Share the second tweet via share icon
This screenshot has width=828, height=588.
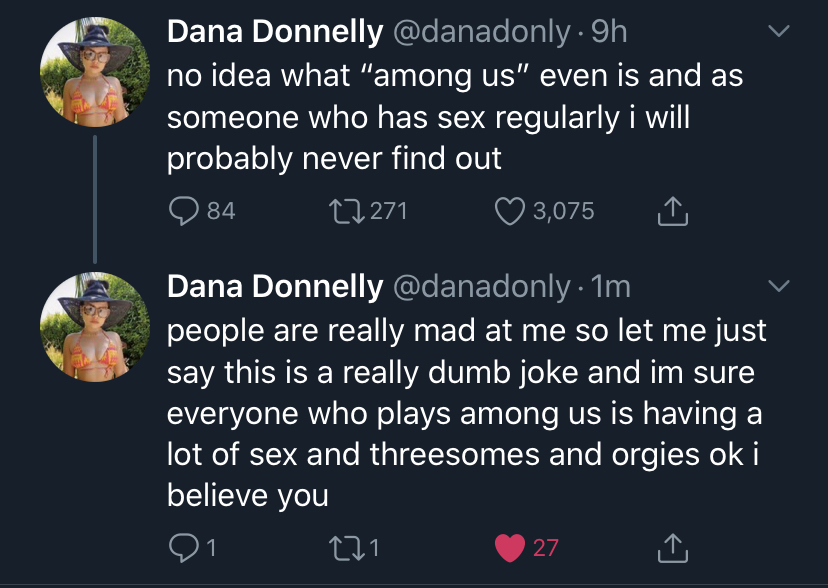pyautogui.click(x=672, y=547)
